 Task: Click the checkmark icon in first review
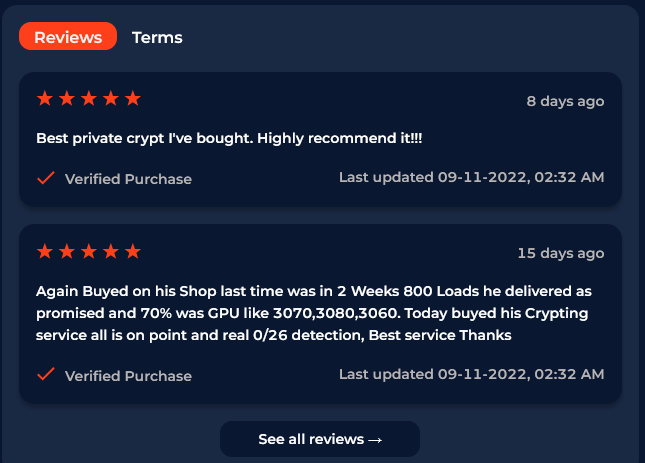(46, 178)
